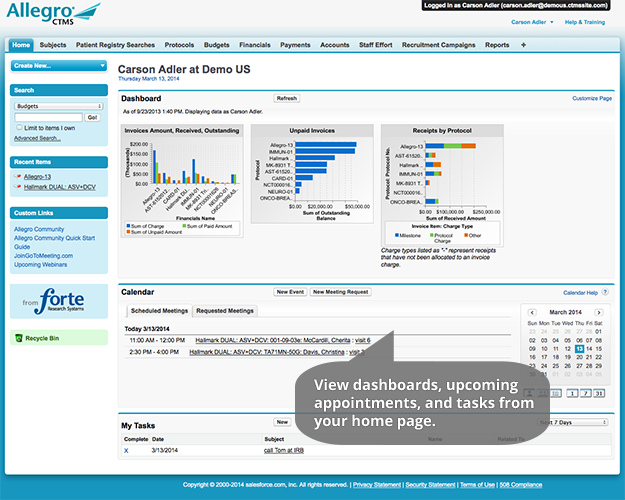
Task: Click the Go! search button
Action: coord(92,117)
